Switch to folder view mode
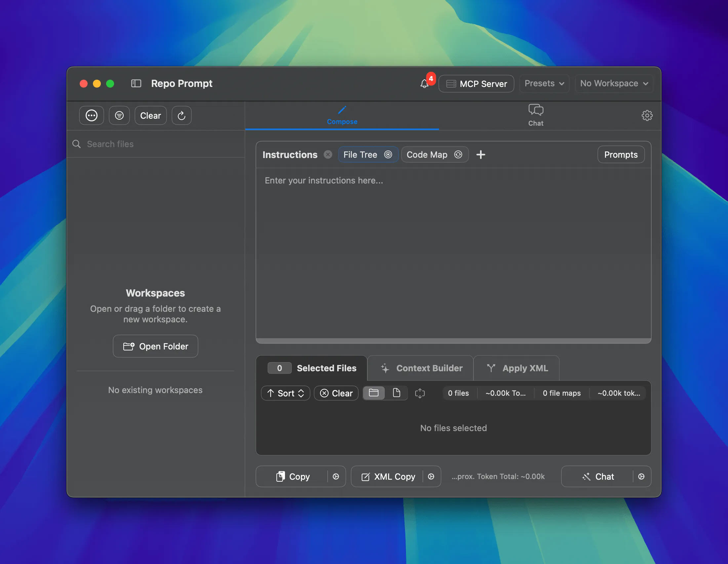This screenshot has width=728, height=564. tap(374, 393)
